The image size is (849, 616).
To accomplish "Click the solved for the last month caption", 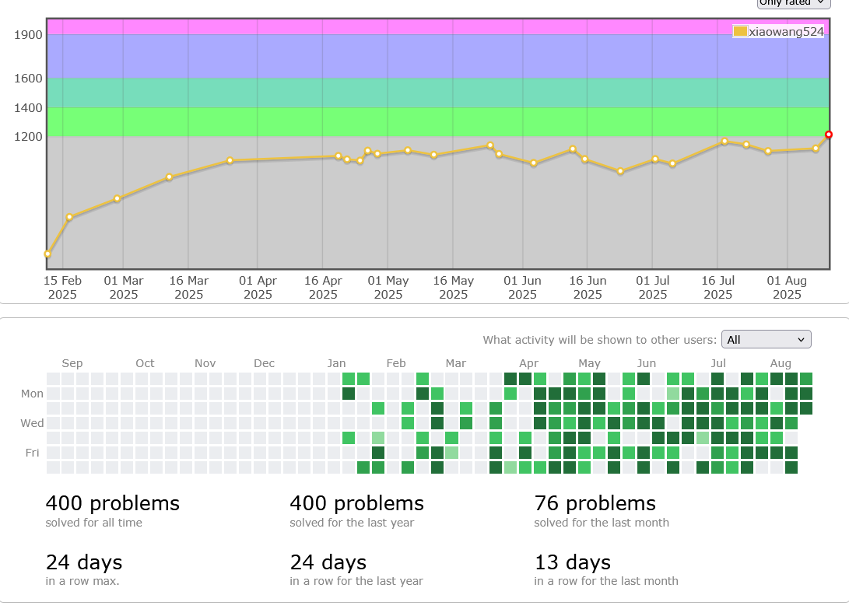I will (x=602, y=523).
